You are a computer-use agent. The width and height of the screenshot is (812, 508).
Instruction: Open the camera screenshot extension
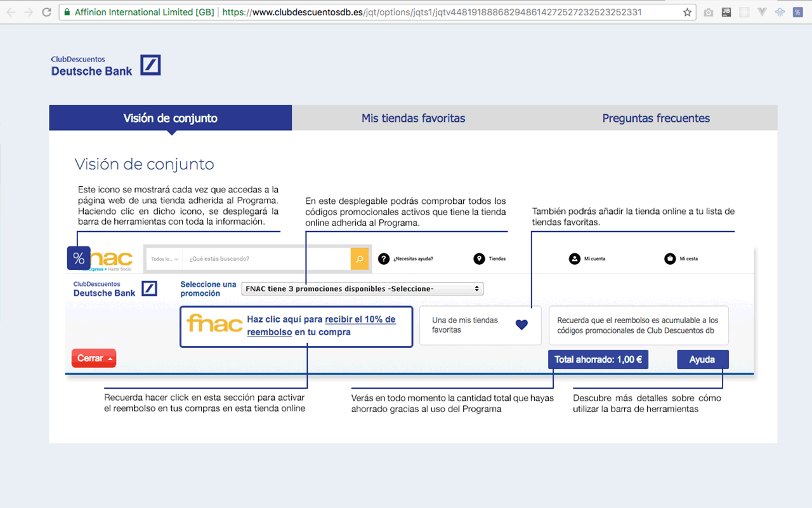[x=709, y=12]
